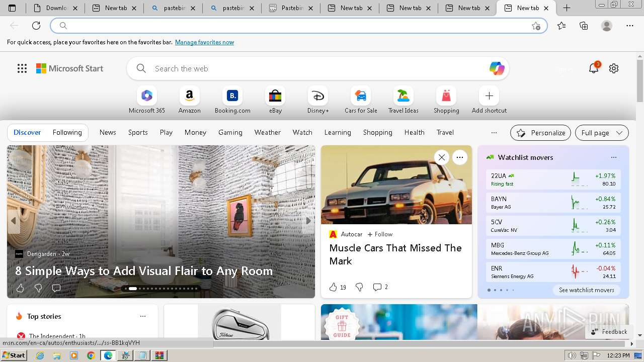Click Add shortcut plus icon
The height and width of the screenshot is (362, 644).
tap(489, 96)
